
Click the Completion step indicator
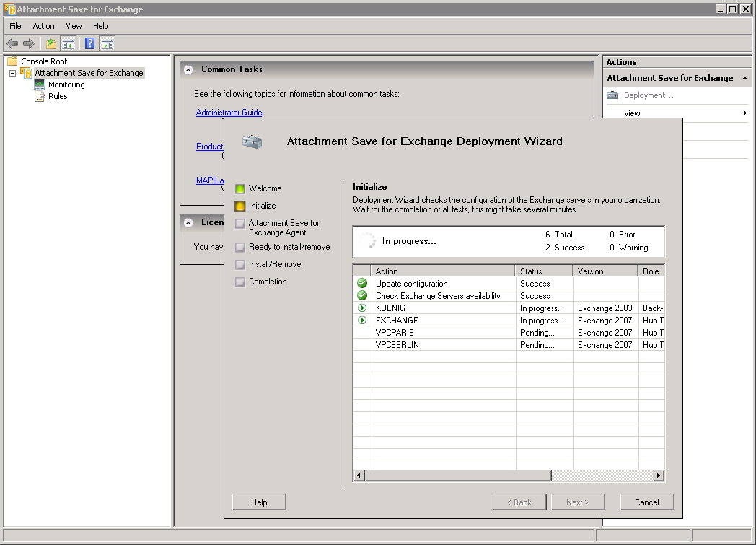coord(239,282)
